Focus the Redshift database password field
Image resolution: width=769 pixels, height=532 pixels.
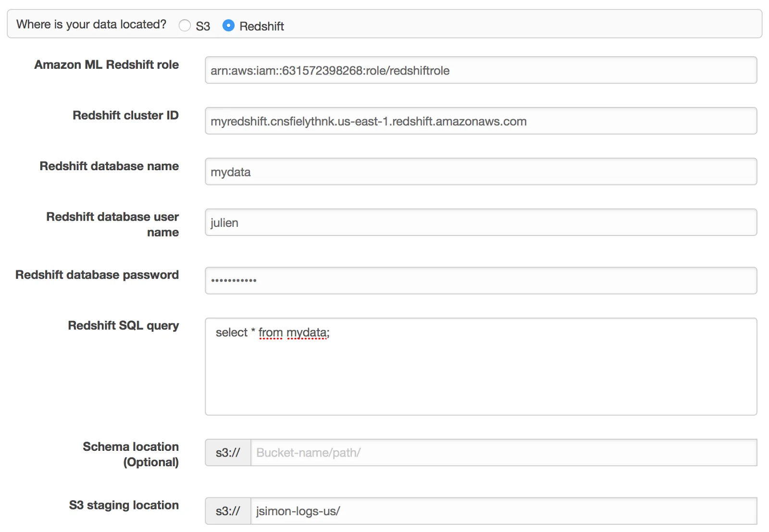click(481, 281)
